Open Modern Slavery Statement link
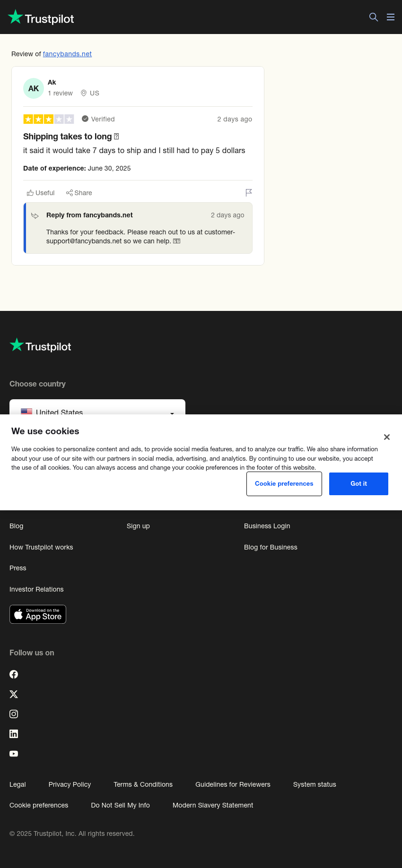 pyautogui.click(x=213, y=805)
